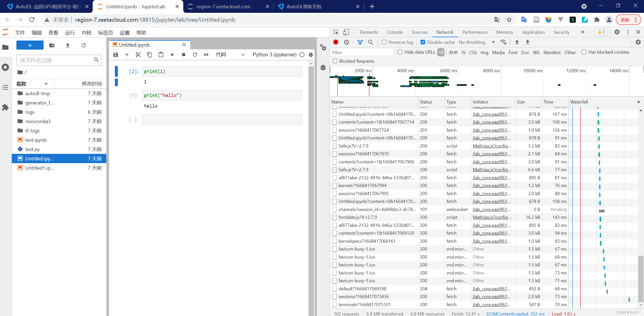644x316 pixels.
Task: Upload files using the upload icon
Action: pyautogui.click(x=67, y=45)
